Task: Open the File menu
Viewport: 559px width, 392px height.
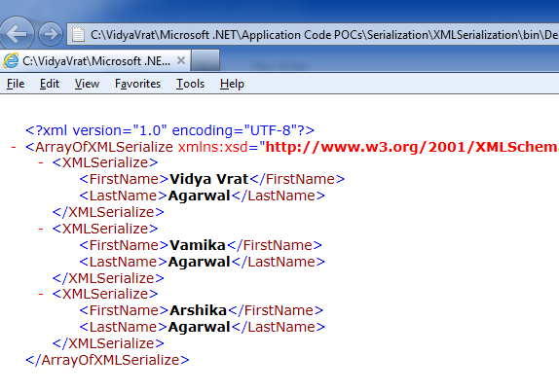Action: (16, 84)
